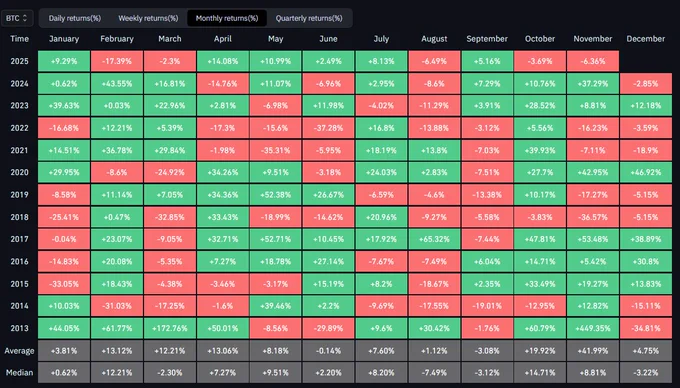This screenshot has height=388, width=680.
Task: Switch to Daily returns(%) tab
Action: (x=75, y=18)
